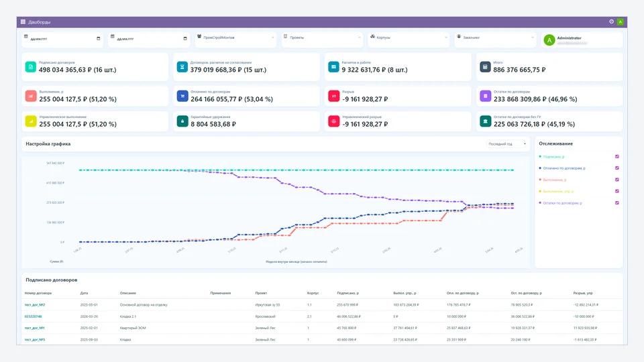Toggle the Оплачено по договорам, р checkbox
Screen dimensions: 644x362
[616, 168]
